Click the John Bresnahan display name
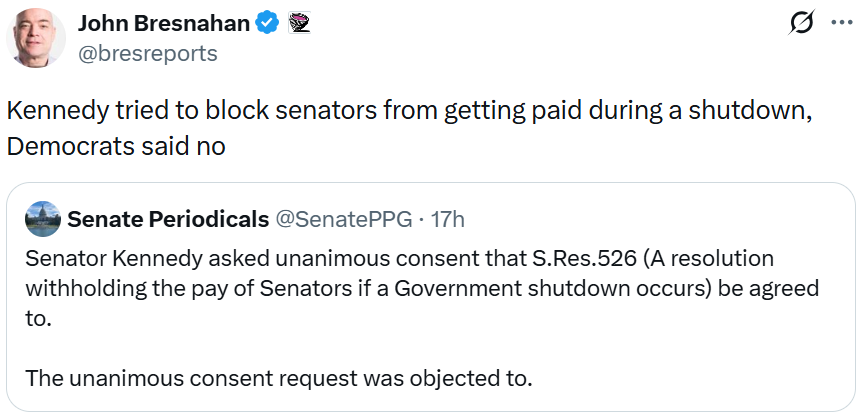 click(163, 22)
